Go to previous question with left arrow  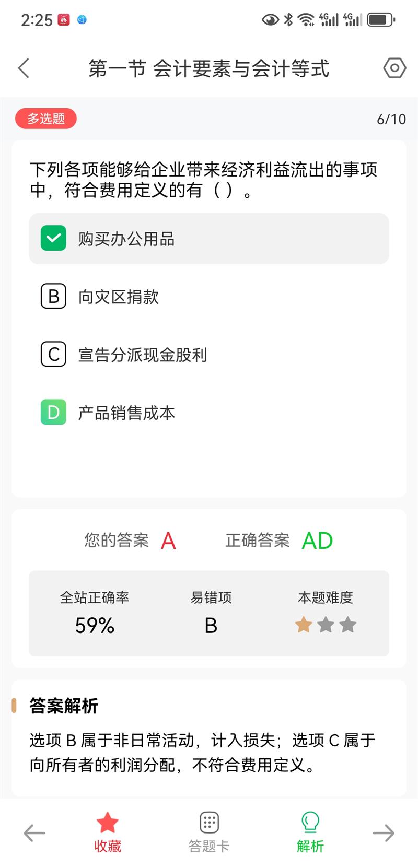click(35, 833)
